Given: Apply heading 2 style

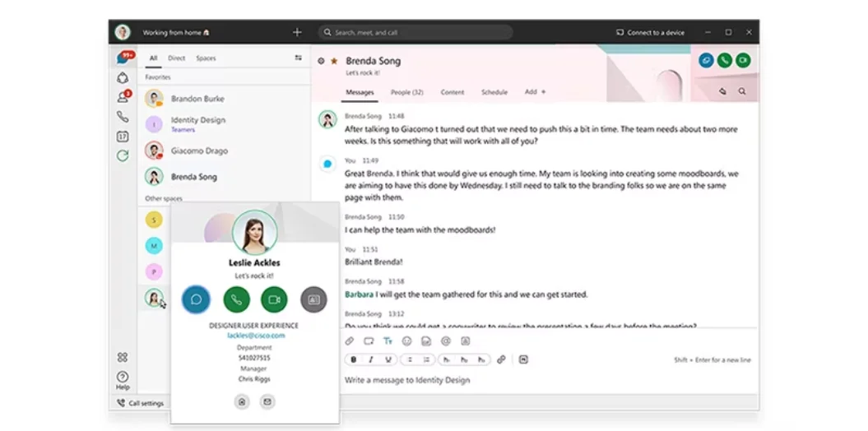Looking at the screenshot, I should 464,359.
